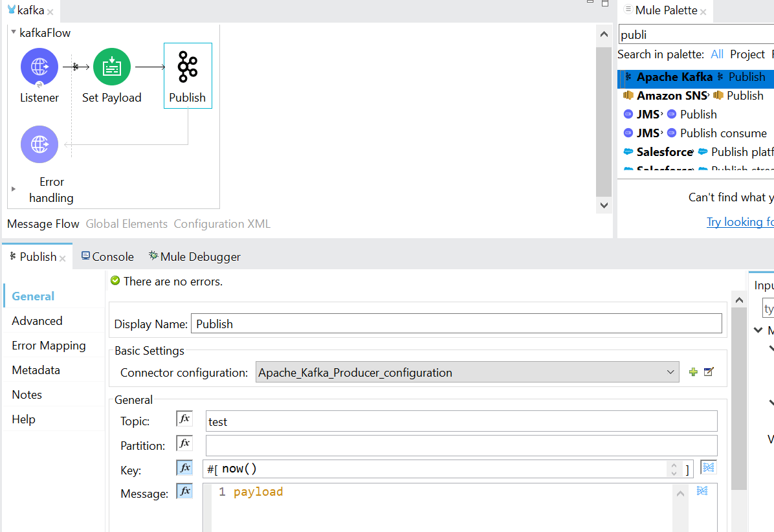This screenshot has width=774, height=532.
Task: Toggle expression mode for the Topic field
Action: click(x=184, y=418)
